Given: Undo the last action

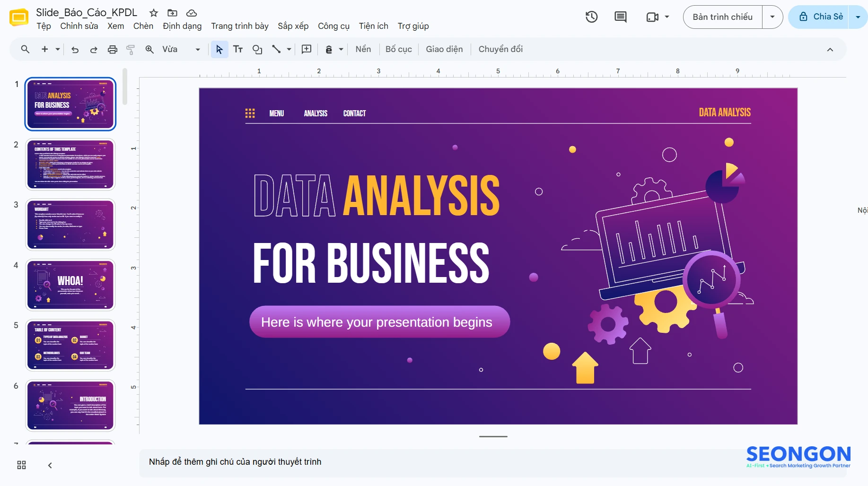Looking at the screenshot, I should pos(75,49).
